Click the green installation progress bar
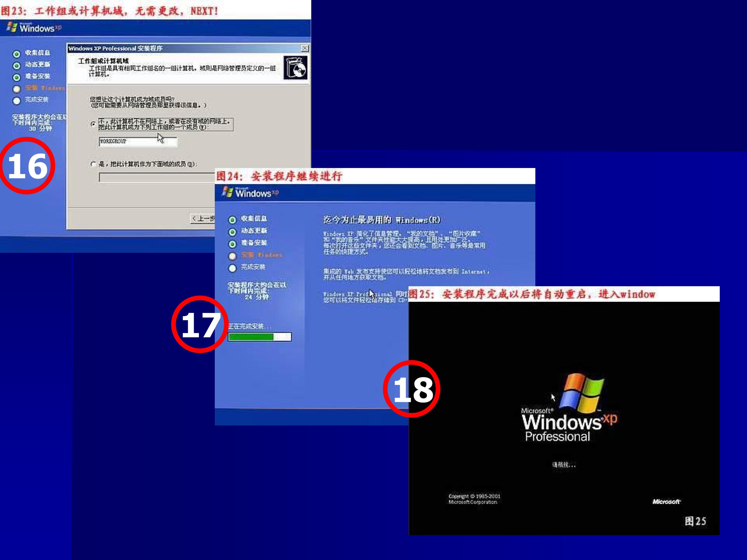 [259, 337]
